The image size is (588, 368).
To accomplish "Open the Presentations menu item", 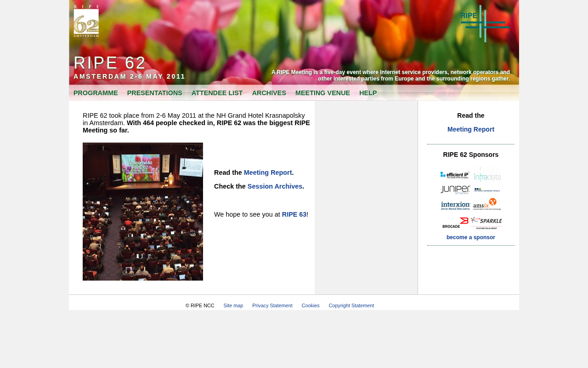I will [x=155, y=93].
